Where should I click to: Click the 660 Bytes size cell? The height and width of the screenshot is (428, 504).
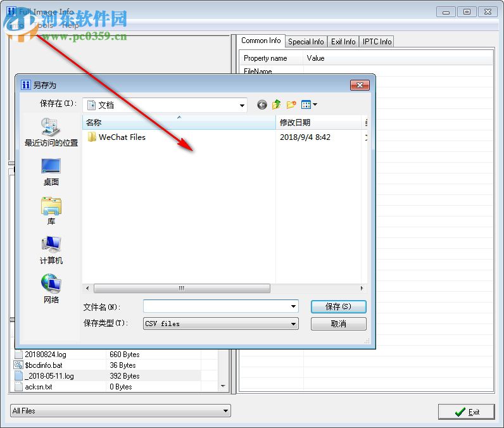pos(124,355)
